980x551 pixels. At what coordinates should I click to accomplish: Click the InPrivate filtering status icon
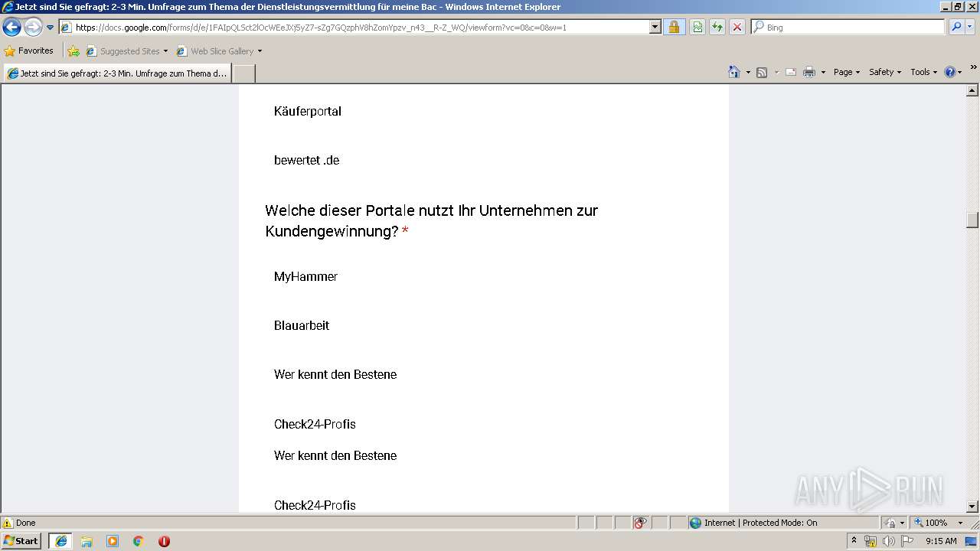[x=641, y=523]
